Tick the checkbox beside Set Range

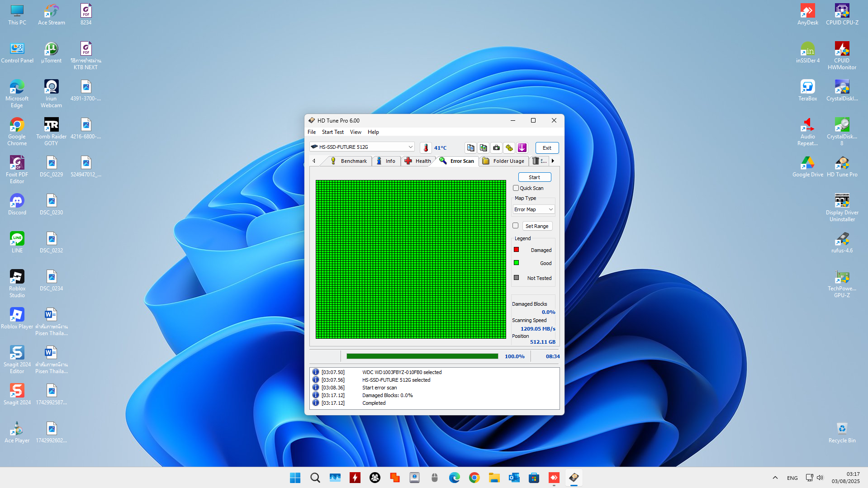point(515,226)
